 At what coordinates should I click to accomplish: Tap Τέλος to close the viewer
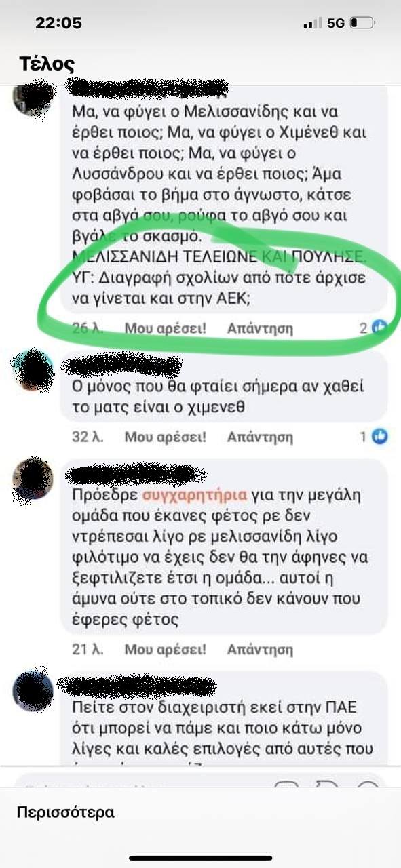(47, 64)
